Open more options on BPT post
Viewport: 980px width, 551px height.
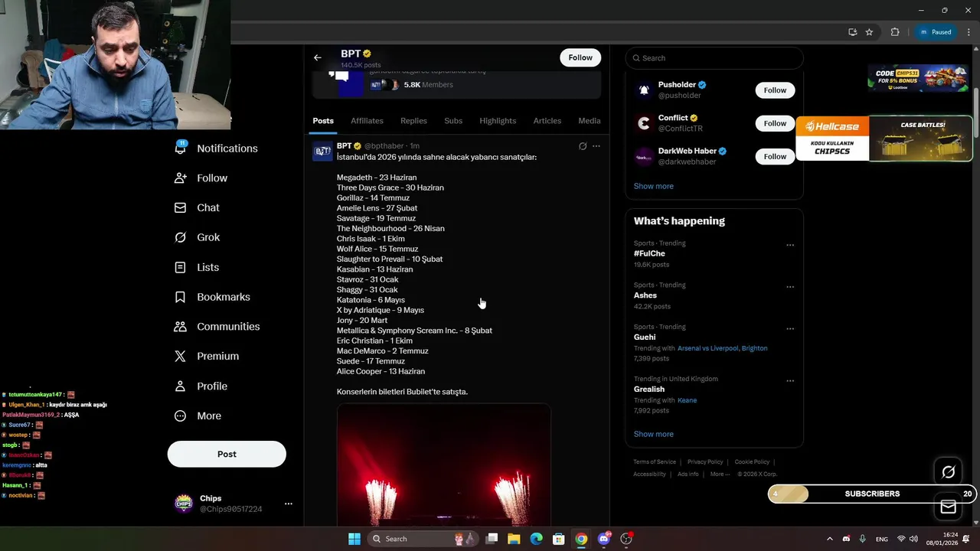[x=596, y=146]
